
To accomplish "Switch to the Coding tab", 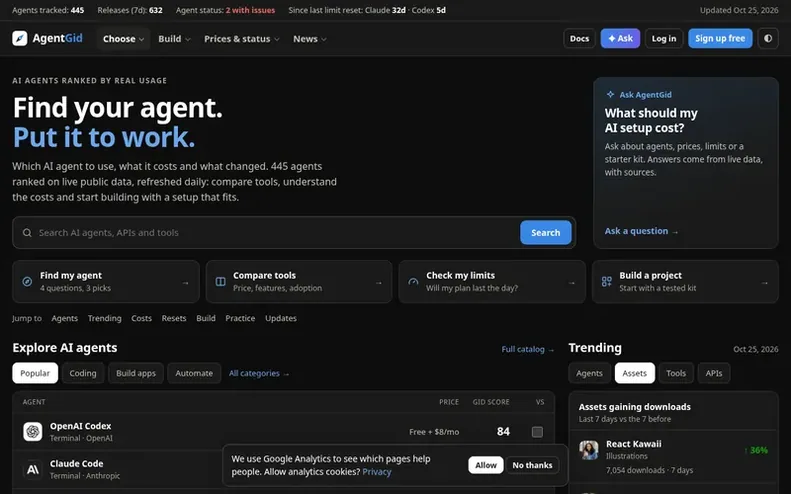I will tap(83, 373).
